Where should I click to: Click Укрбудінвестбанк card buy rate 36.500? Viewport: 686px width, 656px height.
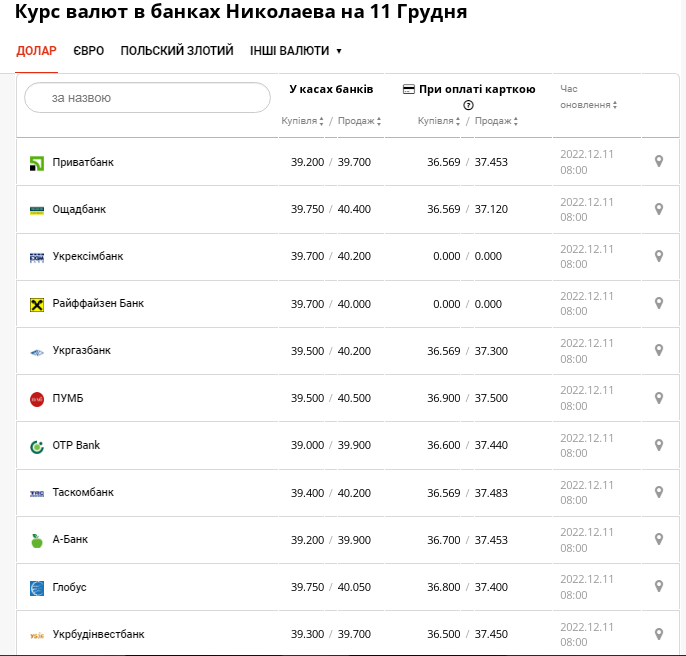click(x=444, y=634)
